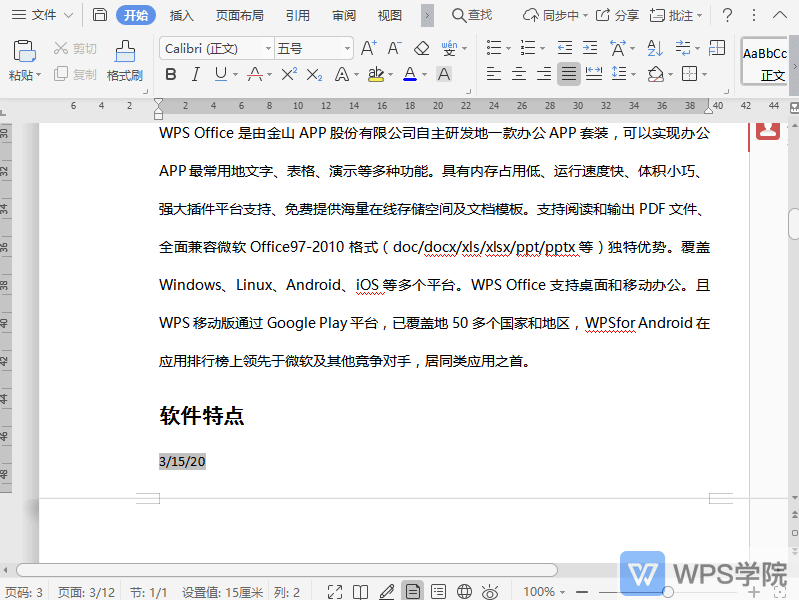Viewport: 799px width, 600px height.
Task: Enter full screen view from status bar
Action: tap(335, 592)
